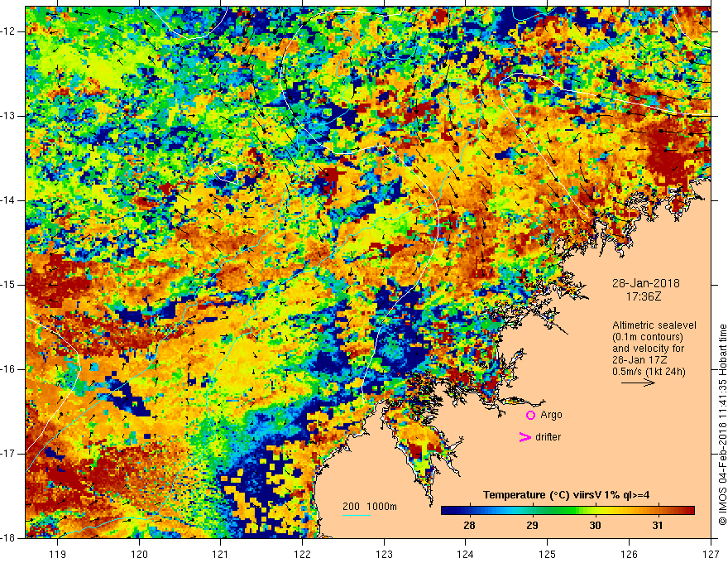Click latitude axis label -12
728x563 pixels.
click(8, 31)
